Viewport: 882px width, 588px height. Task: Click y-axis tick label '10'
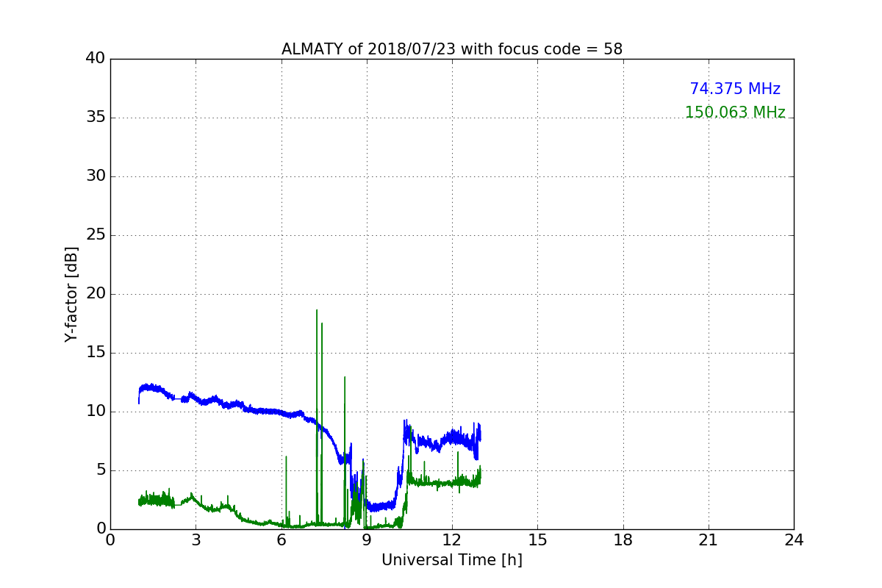coord(96,412)
